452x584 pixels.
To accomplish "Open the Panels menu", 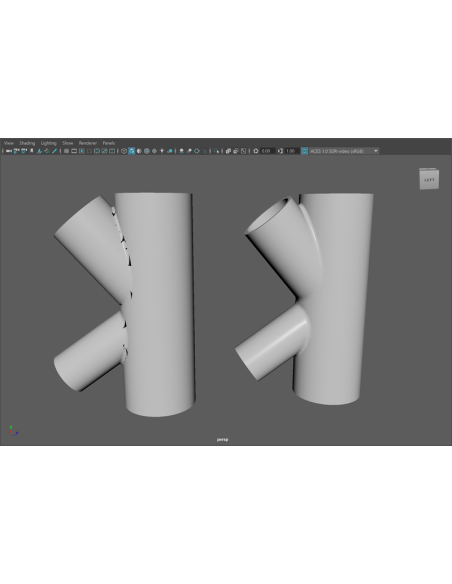I will point(109,143).
